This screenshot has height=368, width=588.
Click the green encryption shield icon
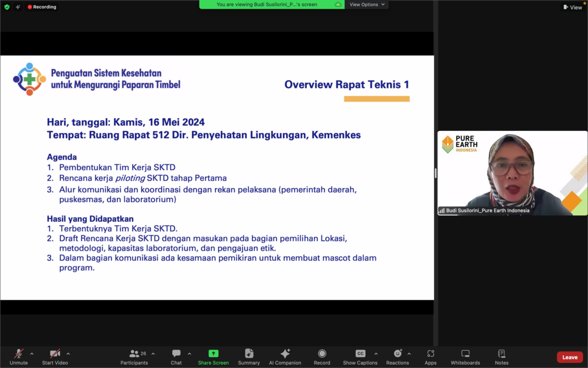7,7
